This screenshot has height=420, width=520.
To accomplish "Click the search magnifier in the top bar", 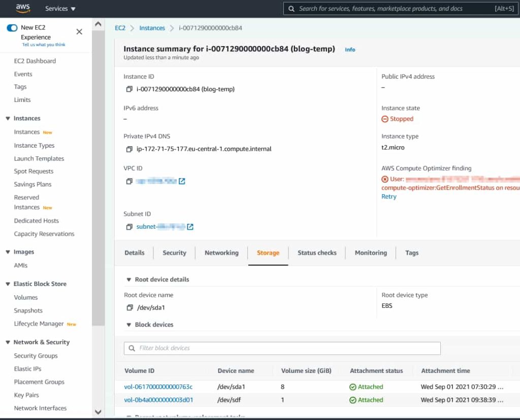I will pyautogui.click(x=291, y=9).
